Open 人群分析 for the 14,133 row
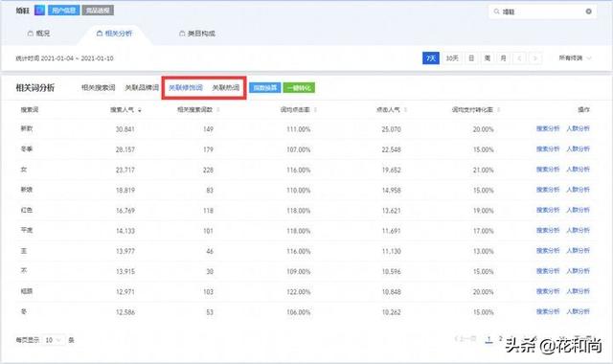This screenshot has width=613, height=364. (x=578, y=230)
